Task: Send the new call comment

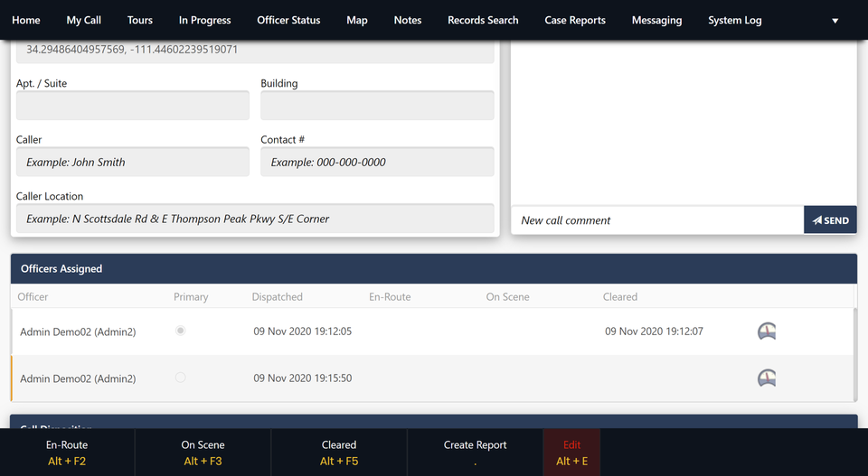Action: click(x=830, y=220)
